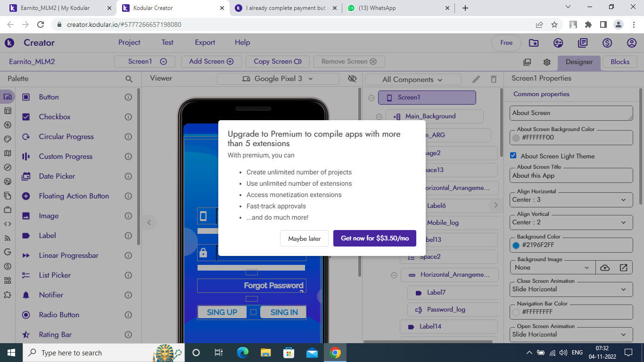Show info for Notifier component
The image size is (644, 362).
(128, 295)
